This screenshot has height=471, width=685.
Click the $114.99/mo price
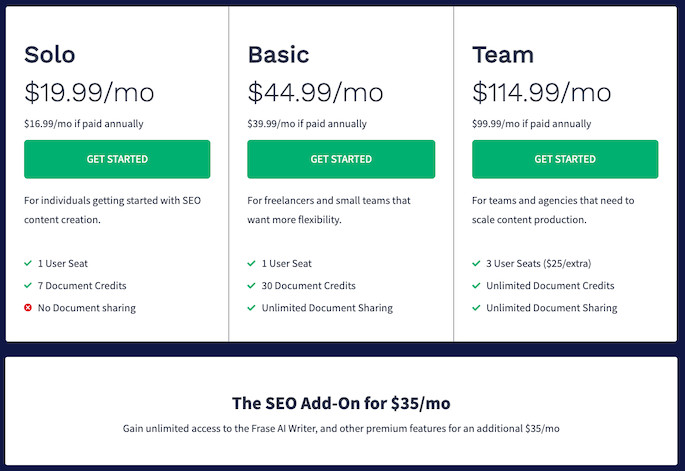[541, 93]
